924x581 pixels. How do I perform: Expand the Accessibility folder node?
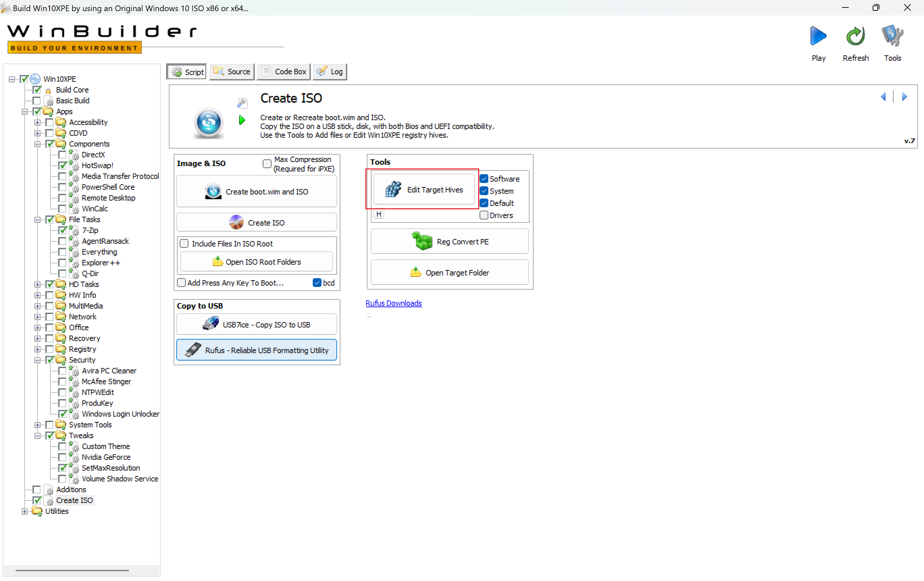coord(37,122)
